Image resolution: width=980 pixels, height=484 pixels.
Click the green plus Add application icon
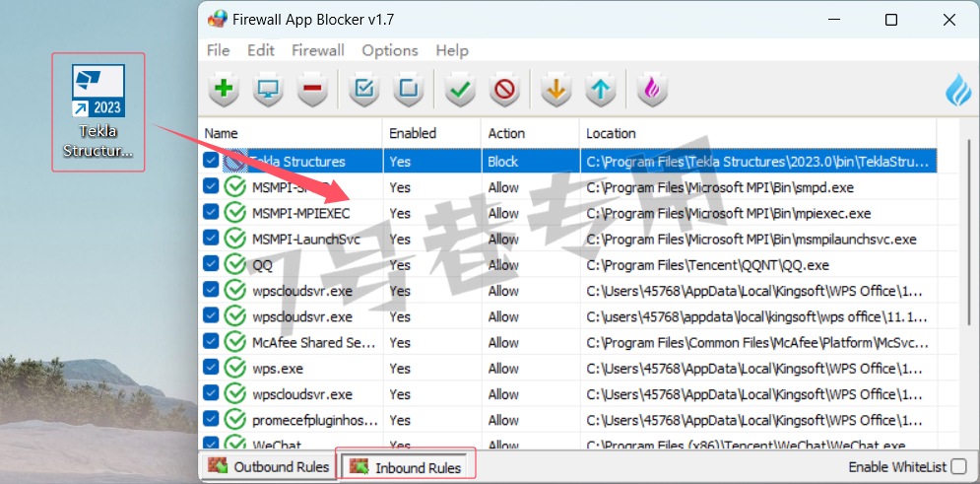pos(224,90)
